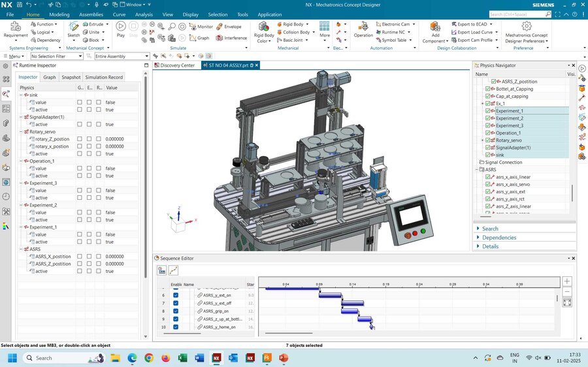Click the Play simulation button
This screenshot has height=367, width=588.
pos(121,29)
